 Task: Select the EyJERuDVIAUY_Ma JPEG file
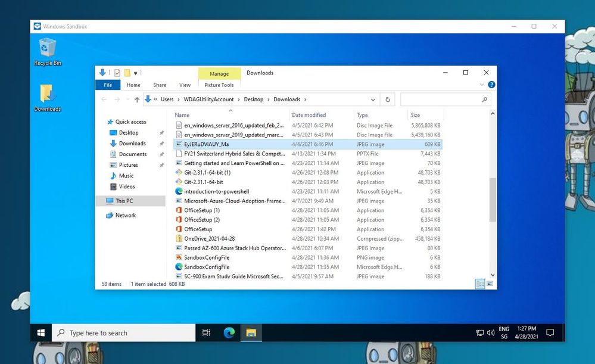tap(307, 144)
